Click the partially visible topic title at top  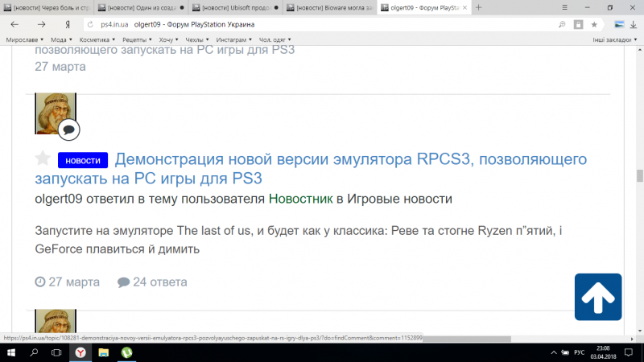165,50
